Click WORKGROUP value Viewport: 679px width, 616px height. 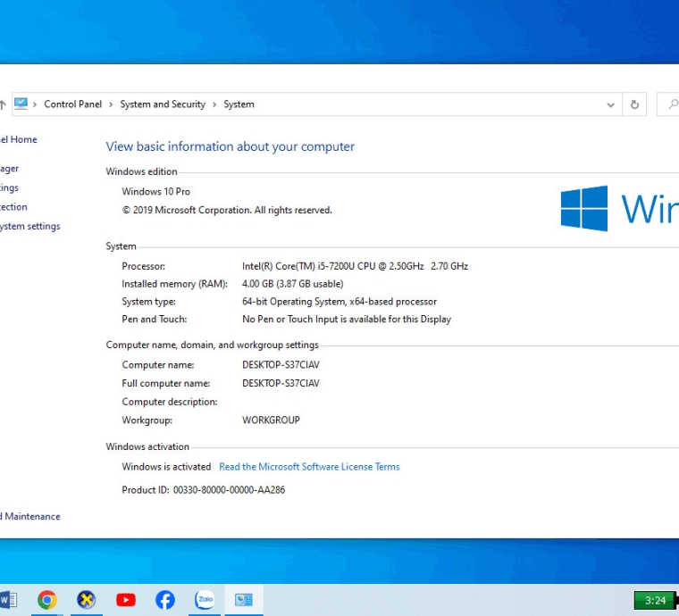pyautogui.click(x=271, y=420)
